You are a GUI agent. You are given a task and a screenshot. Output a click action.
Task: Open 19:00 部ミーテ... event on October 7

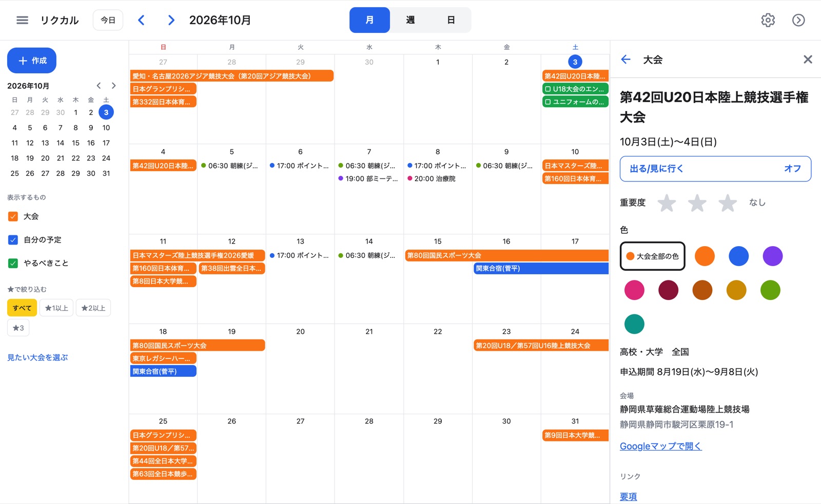[369, 178]
